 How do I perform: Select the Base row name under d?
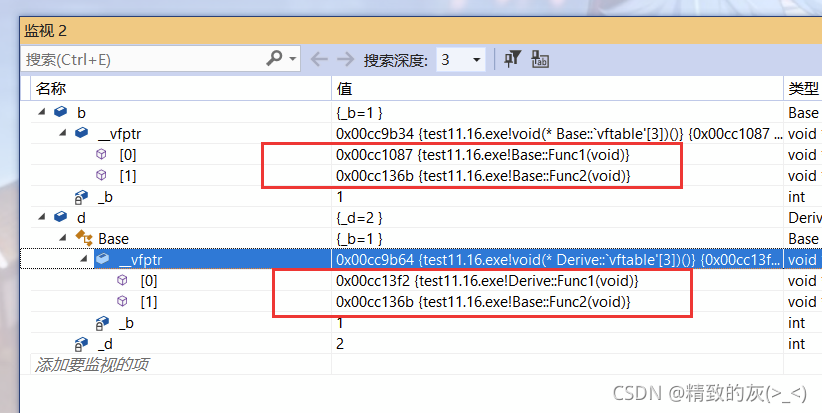pos(113,238)
